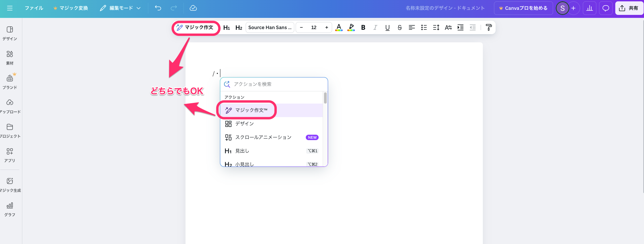This screenshot has height=244, width=644.
Task: Open the 素材 elements panel
Action: (10, 58)
